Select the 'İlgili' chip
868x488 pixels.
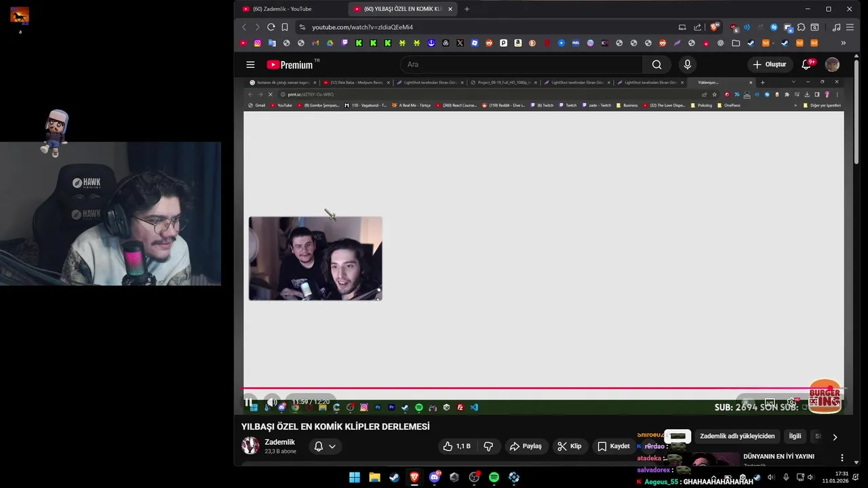(795, 436)
